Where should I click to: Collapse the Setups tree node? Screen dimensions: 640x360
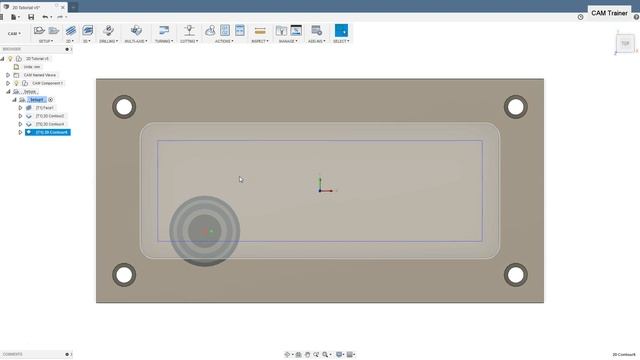click(x=8, y=91)
